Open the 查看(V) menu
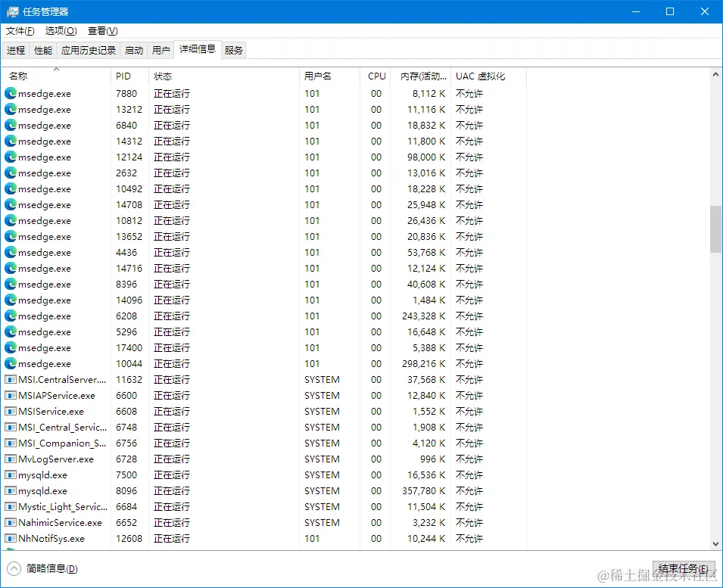Image resolution: width=723 pixels, height=588 pixels. pos(103,31)
